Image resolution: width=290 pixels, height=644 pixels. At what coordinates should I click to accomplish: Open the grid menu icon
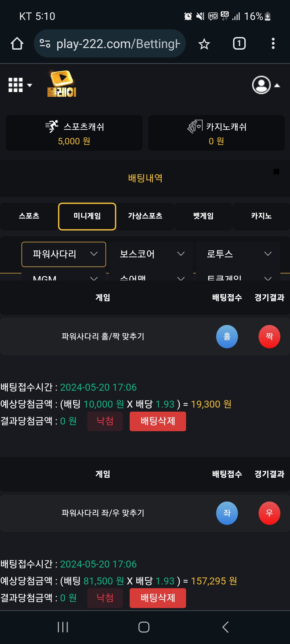[20, 85]
